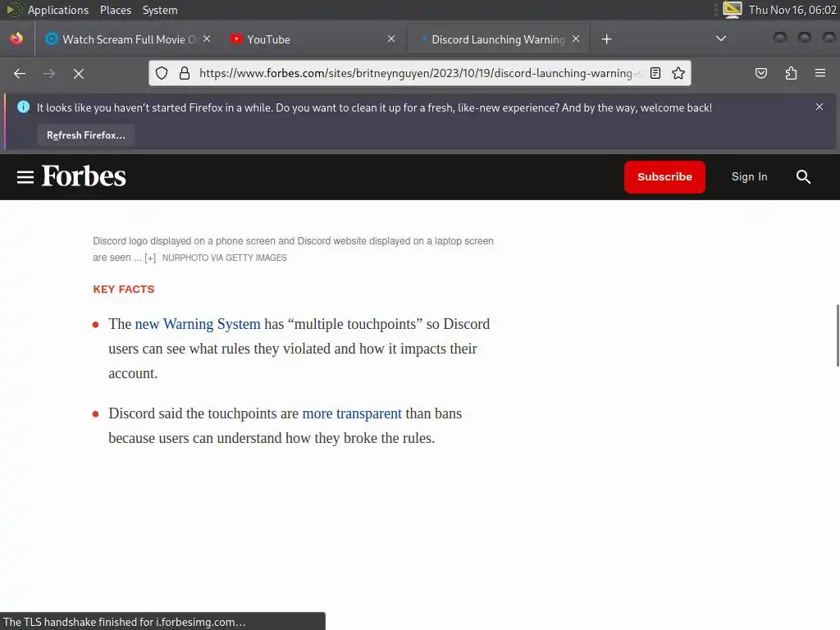The image size is (840, 630).
Task: Open tracking protection shield icon
Action: pyautogui.click(x=162, y=73)
